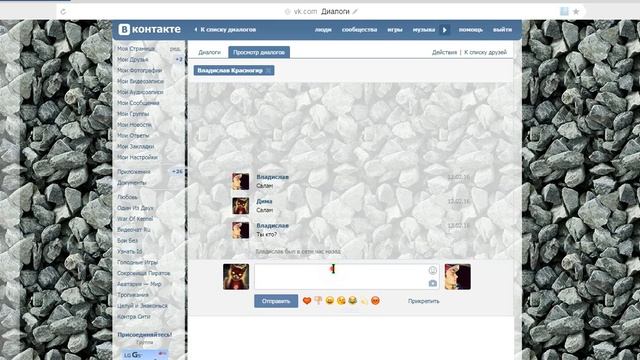This screenshot has height=360, width=640.
Task: Remove Владислав Красногир tag with its x
Action: tap(268, 71)
